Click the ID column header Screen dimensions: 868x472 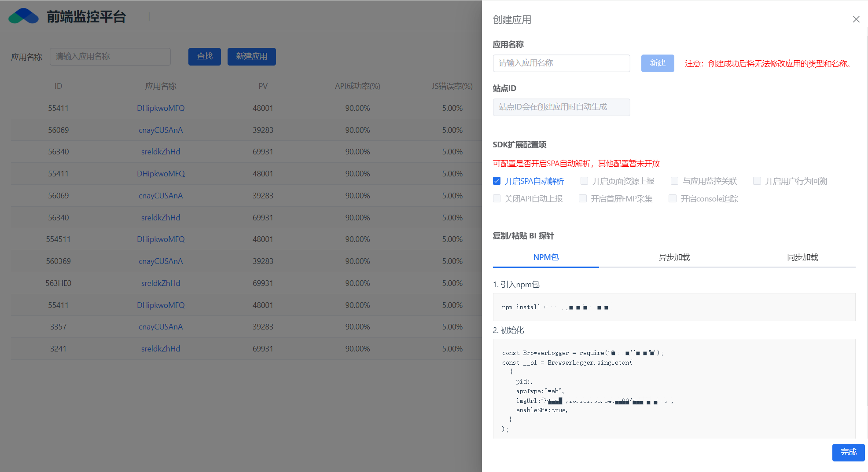pos(58,86)
